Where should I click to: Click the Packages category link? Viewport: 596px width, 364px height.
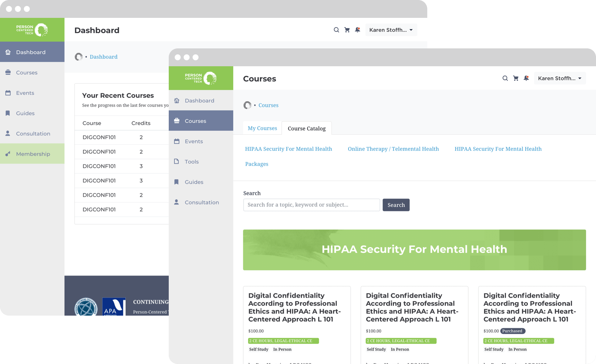point(257,164)
